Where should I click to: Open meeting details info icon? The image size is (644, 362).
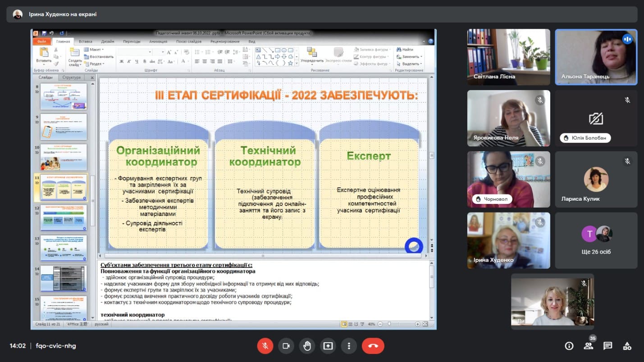click(569, 346)
